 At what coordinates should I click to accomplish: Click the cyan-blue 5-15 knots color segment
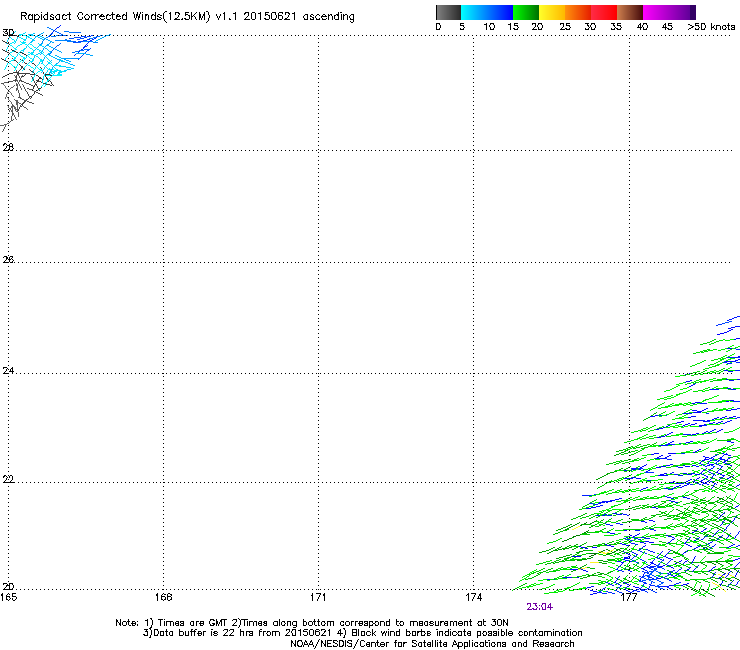pyautogui.click(x=487, y=12)
